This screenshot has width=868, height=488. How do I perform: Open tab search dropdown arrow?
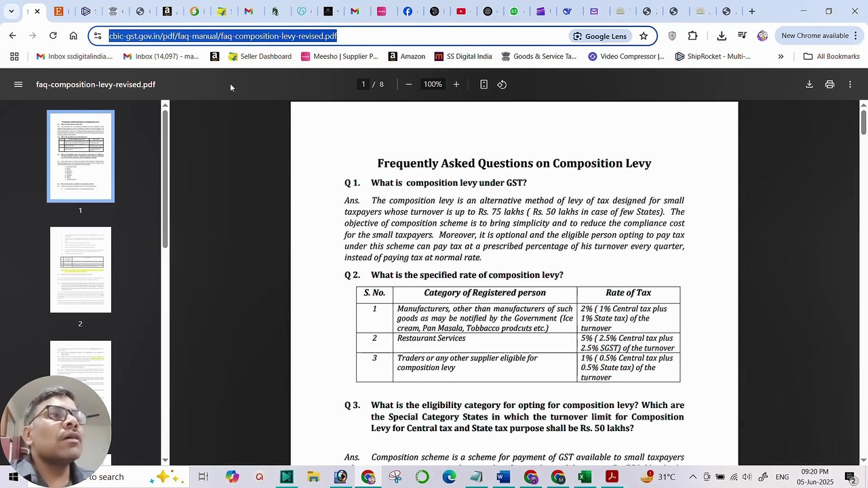[x=12, y=11]
